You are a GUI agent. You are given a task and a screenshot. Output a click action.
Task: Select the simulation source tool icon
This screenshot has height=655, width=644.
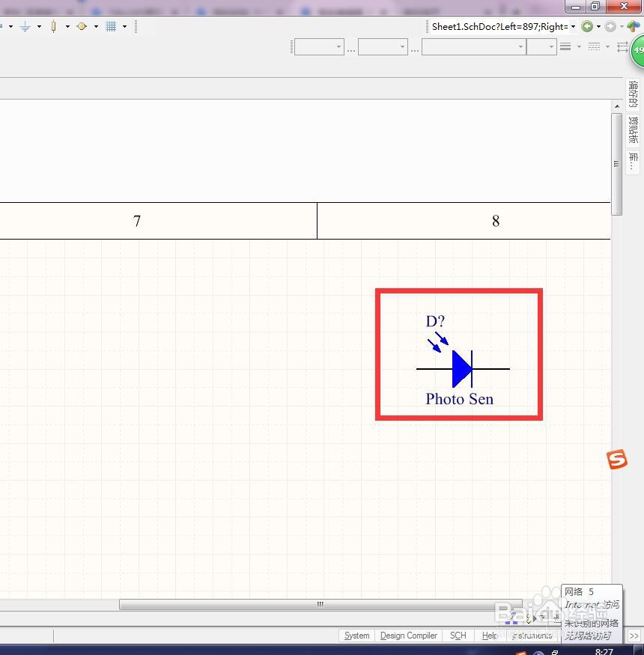pos(82,27)
